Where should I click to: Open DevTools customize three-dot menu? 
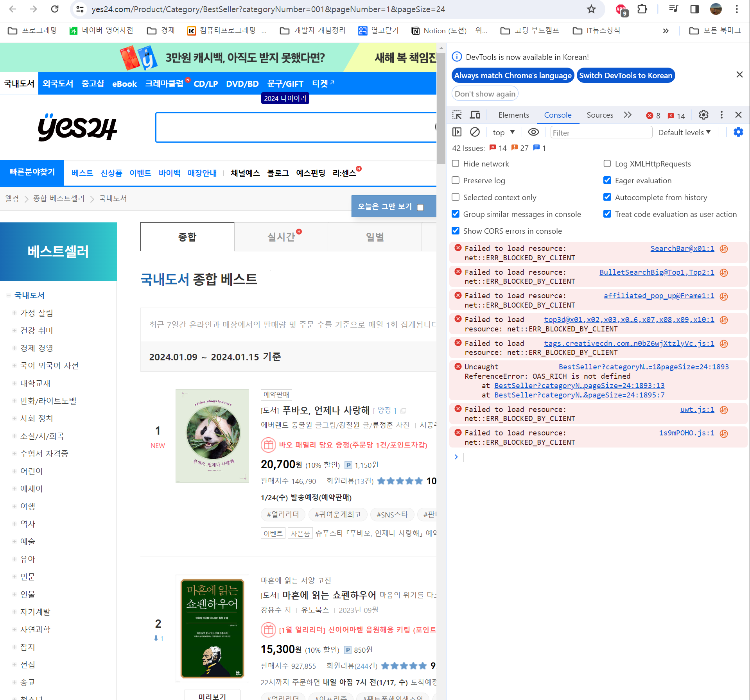tap(721, 115)
